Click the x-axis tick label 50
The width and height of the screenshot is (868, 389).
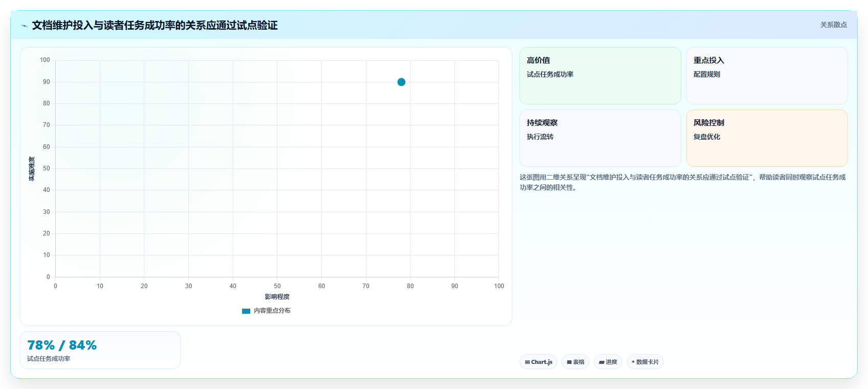click(x=277, y=286)
